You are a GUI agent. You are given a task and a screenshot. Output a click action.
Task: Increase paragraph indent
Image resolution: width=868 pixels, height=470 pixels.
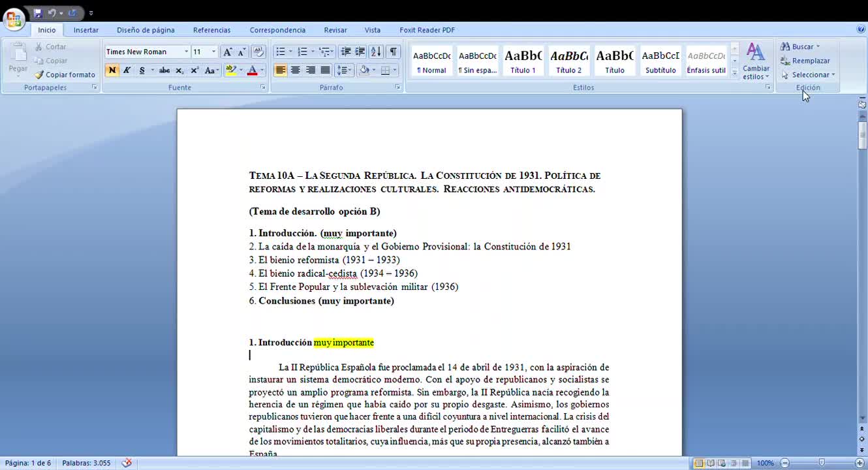360,52
